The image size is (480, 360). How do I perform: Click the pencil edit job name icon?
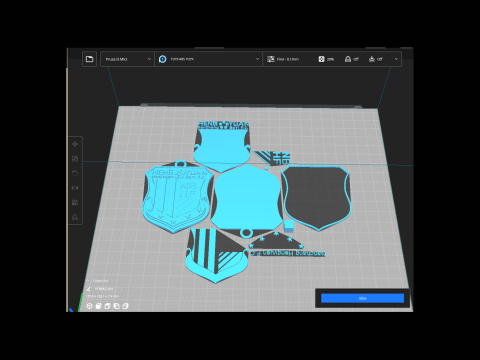pos(89,289)
